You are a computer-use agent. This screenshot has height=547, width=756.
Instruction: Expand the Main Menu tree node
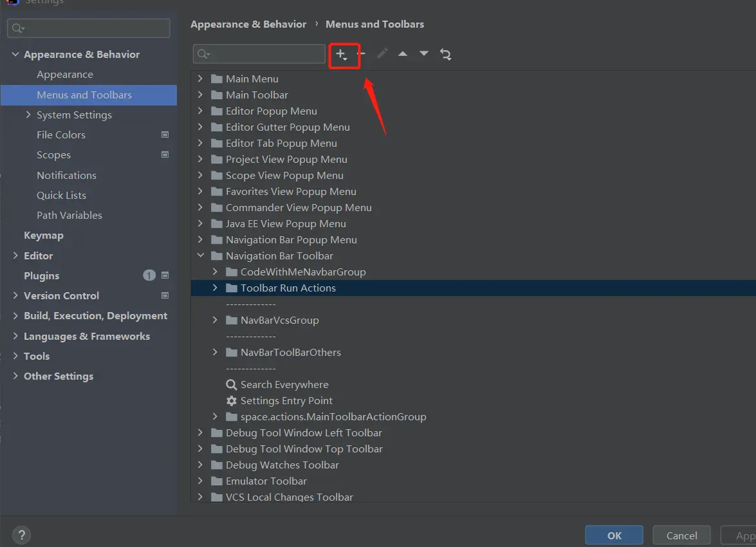click(x=200, y=79)
